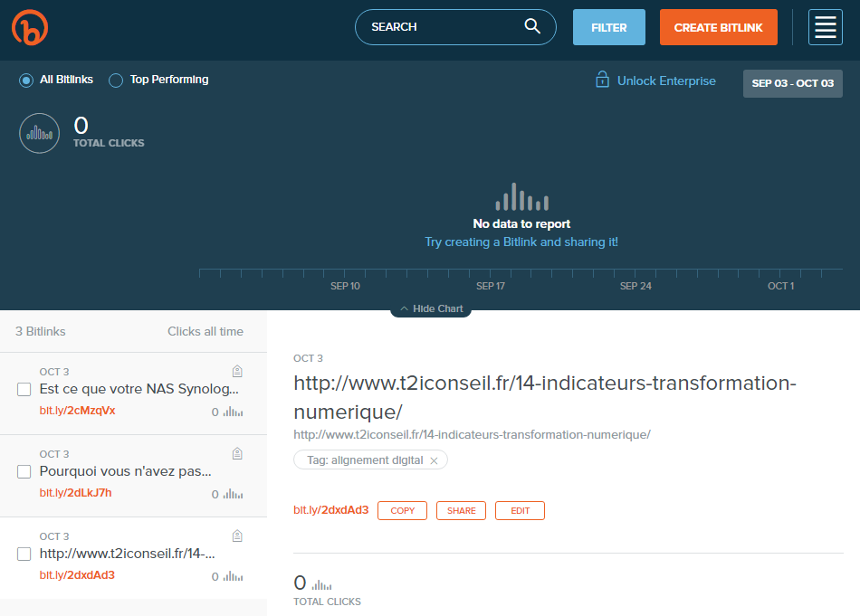The image size is (860, 616).
Task: Click the Clicks all time column header
Action: click(x=205, y=331)
